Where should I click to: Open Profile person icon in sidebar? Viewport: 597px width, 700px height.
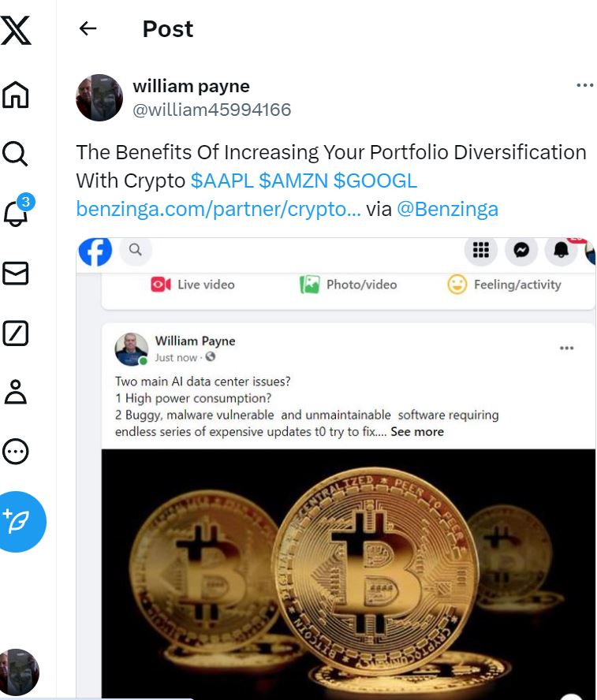click(16, 392)
